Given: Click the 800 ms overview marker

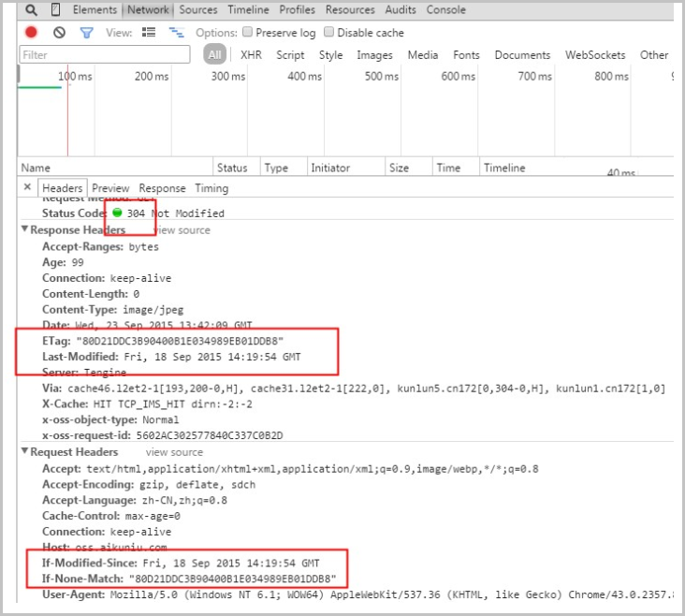Looking at the screenshot, I should (611, 77).
